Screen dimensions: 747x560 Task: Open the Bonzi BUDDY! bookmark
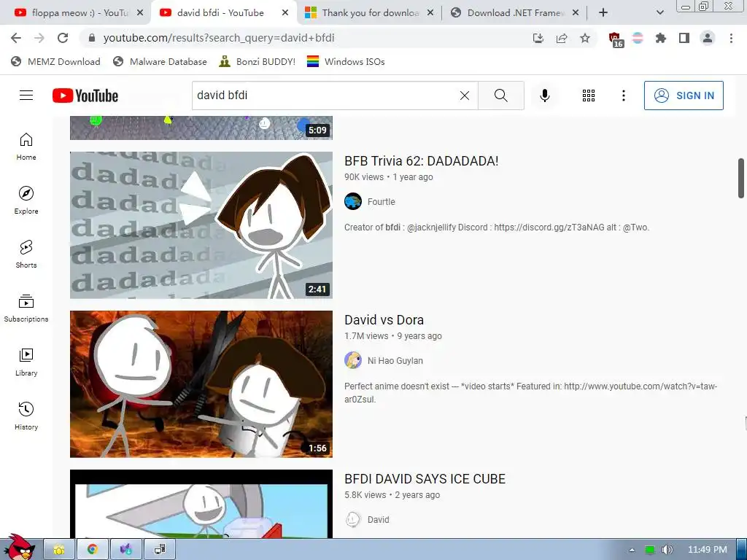click(x=258, y=61)
